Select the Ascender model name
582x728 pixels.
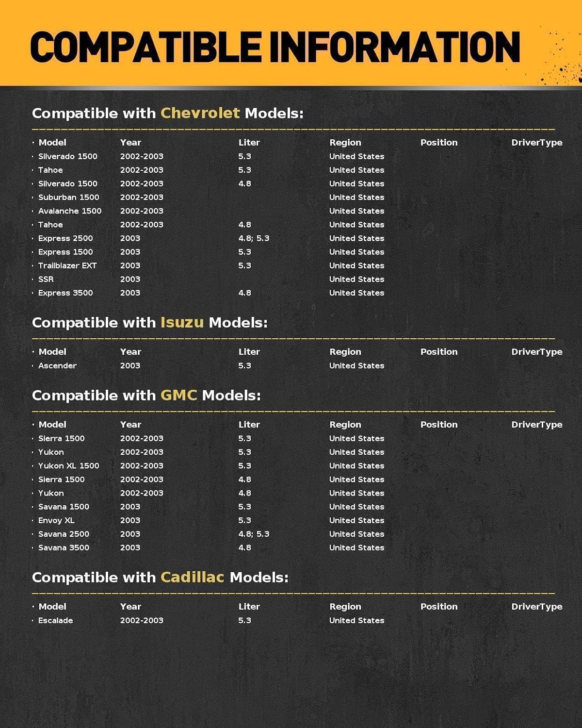pyautogui.click(x=57, y=365)
